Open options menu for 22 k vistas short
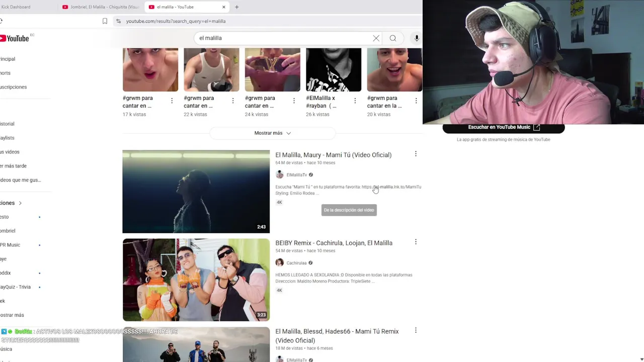 232,101
